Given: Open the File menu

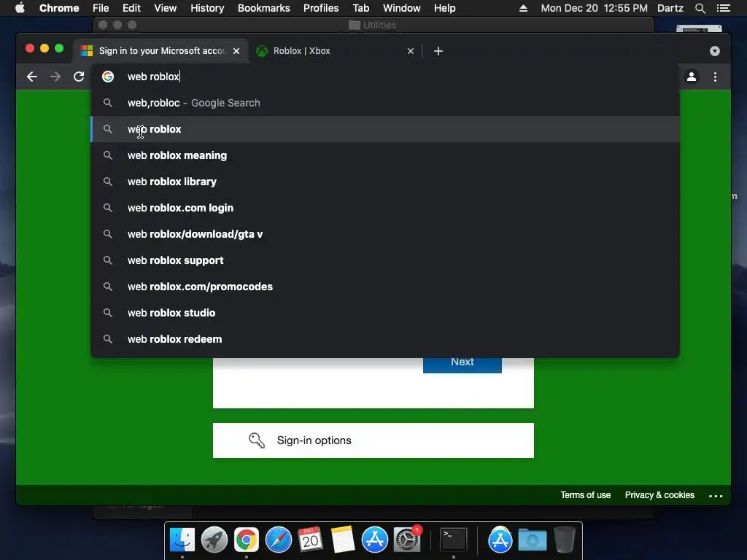Looking at the screenshot, I should pyautogui.click(x=101, y=8).
